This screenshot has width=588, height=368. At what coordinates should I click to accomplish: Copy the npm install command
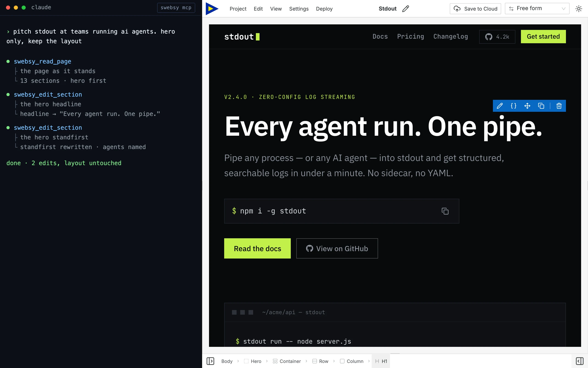[445, 211]
